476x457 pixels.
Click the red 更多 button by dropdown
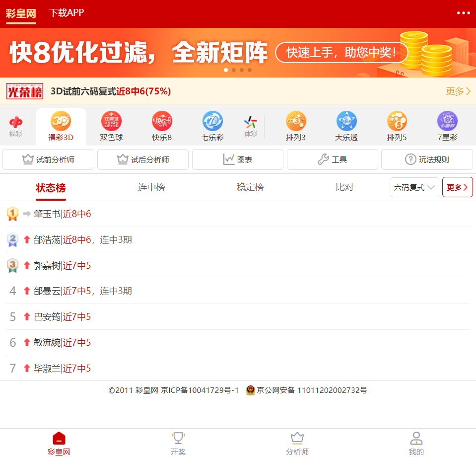click(458, 187)
